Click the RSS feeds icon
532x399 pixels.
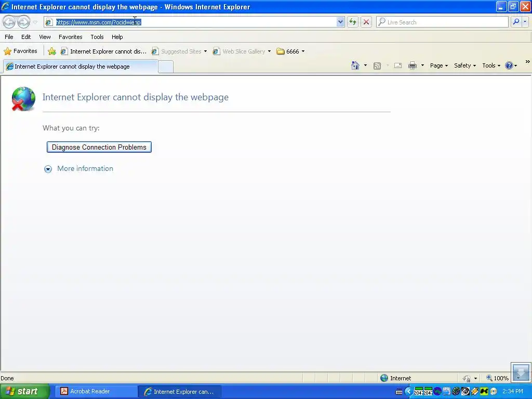pyautogui.click(x=377, y=66)
